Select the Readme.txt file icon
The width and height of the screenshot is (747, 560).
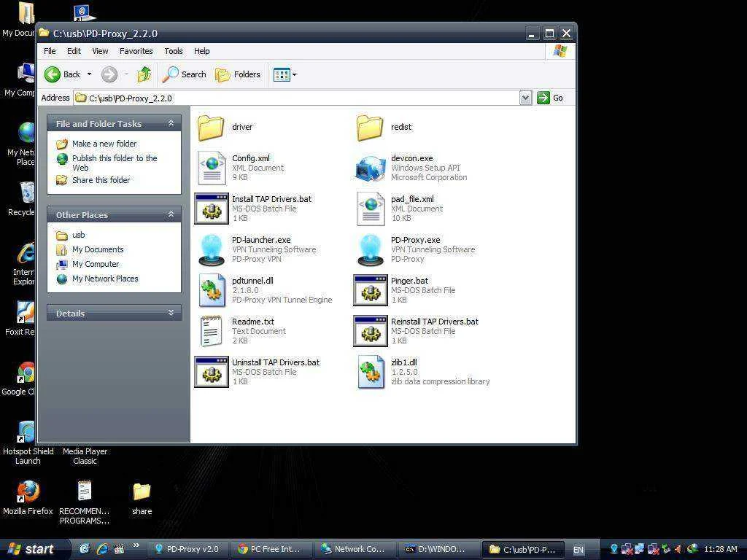212,331
